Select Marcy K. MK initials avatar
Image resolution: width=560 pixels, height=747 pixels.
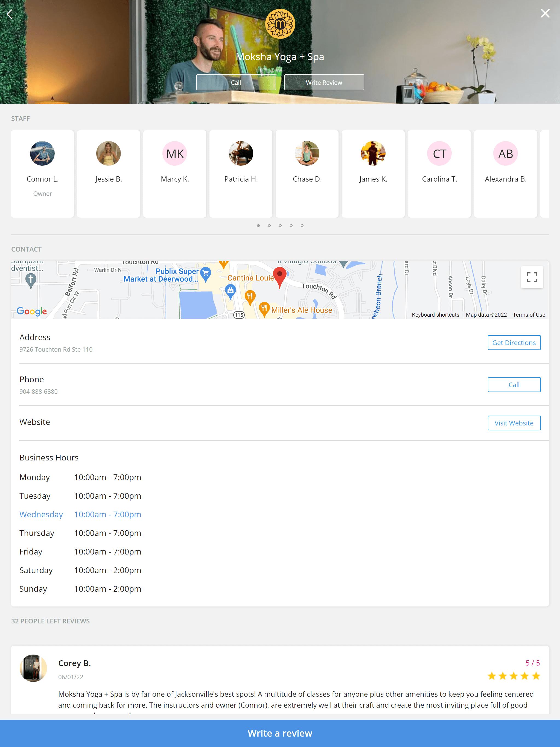175,153
